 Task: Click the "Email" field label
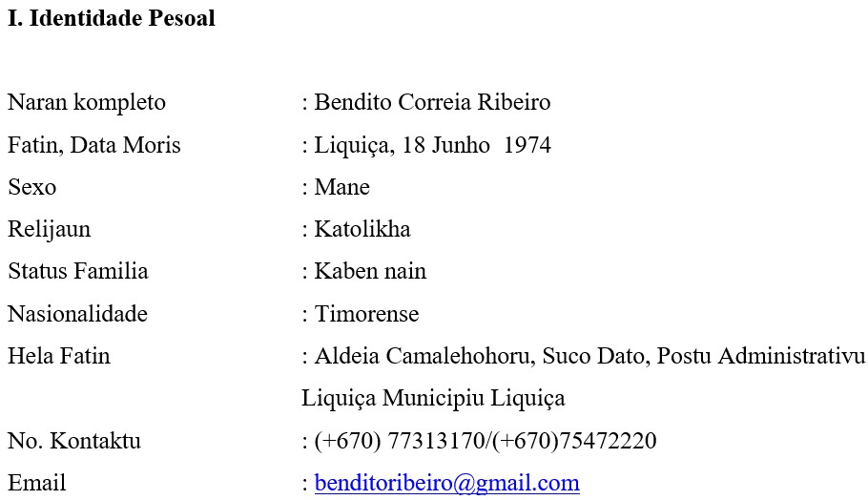point(37,484)
